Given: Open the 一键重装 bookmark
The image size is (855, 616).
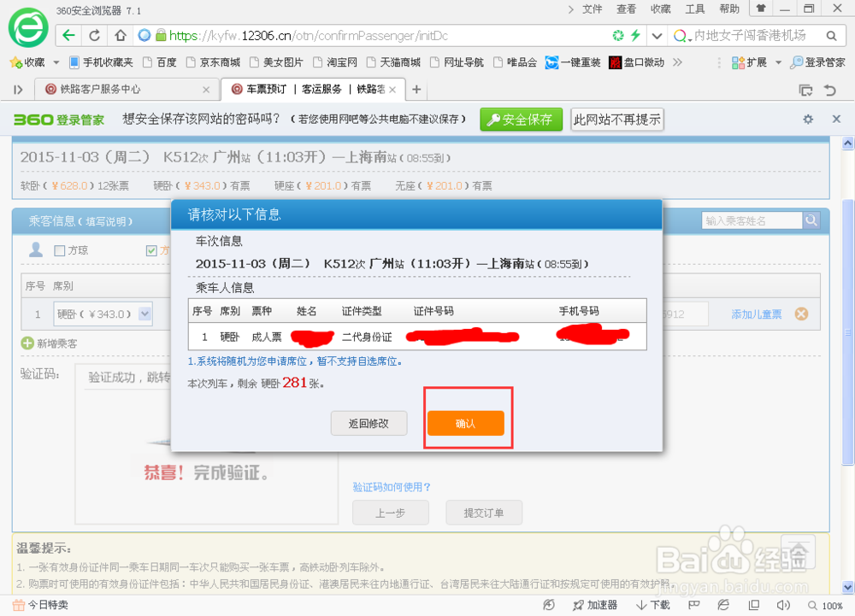Looking at the screenshot, I should [581, 62].
